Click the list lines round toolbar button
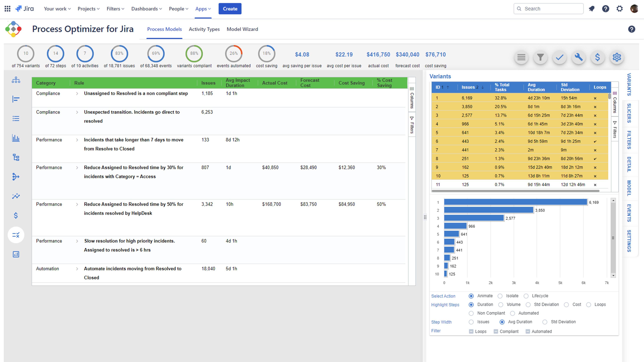Screen dimensions: 644x362 click(521, 57)
